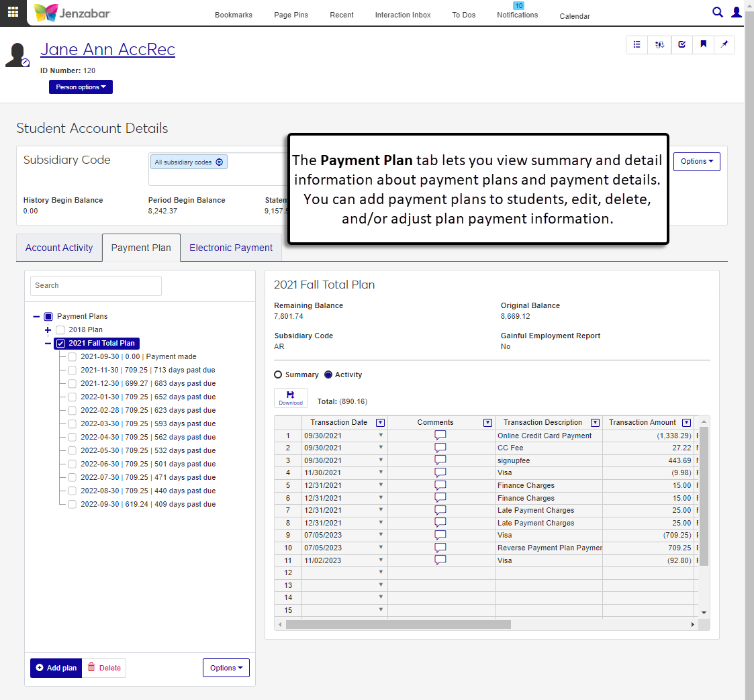Open the Person options dropdown
This screenshot has width=754, height=700.
tap(81, 87)
